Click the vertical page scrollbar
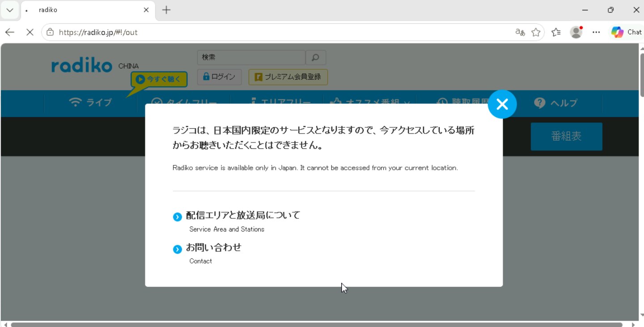Viewport: 644px width, 327px height. pyautogui.click(x=641, y=75)
